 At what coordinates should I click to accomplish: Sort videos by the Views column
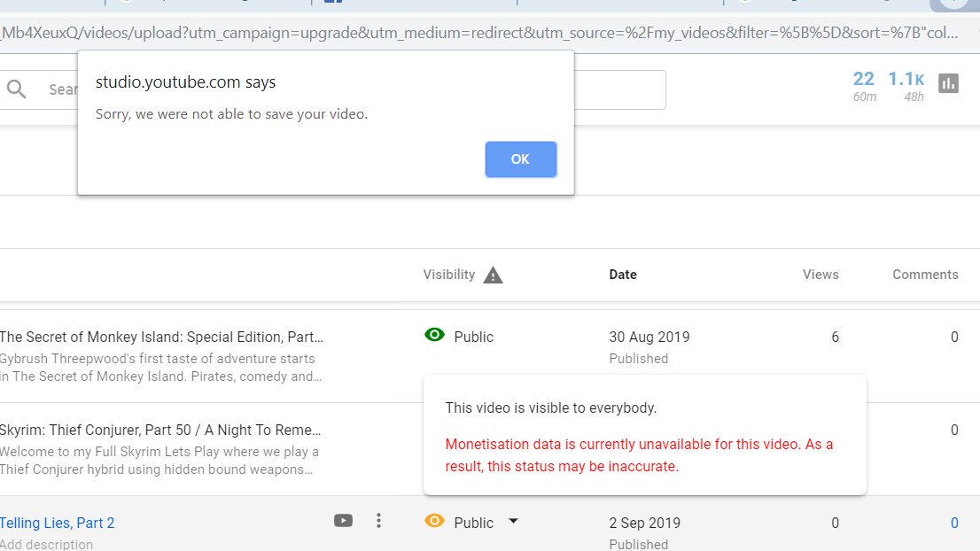821,275
